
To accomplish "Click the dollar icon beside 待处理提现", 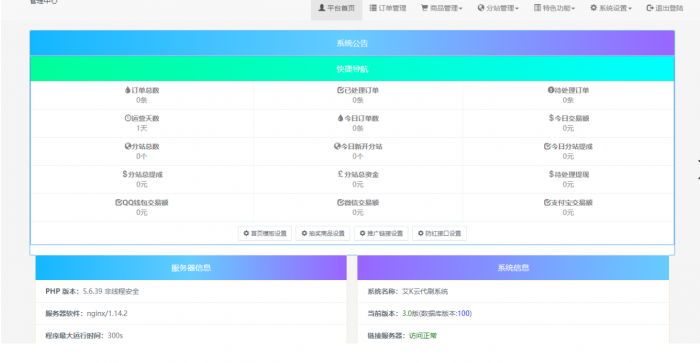I will pos(551,174).
